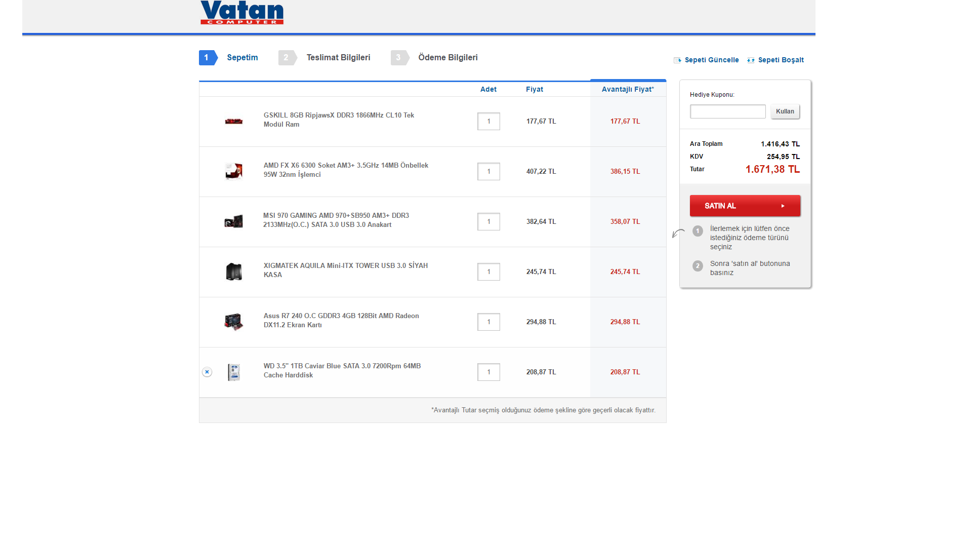Select step number 1 badge

click(x=208, y=58)
